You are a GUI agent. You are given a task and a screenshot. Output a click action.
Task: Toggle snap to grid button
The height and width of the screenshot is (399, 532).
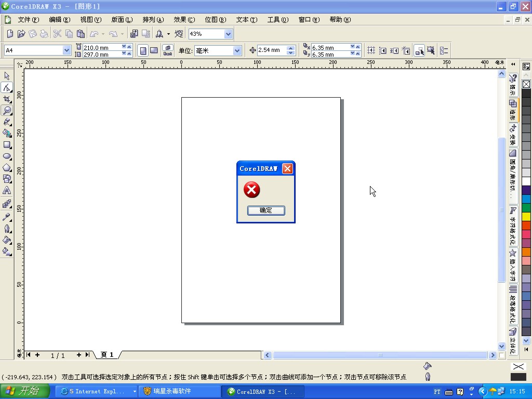371,50
